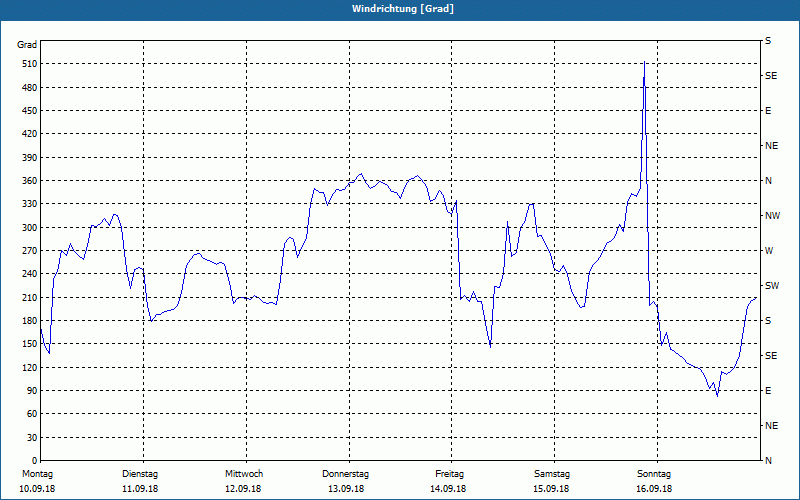Select the y-axis value "480"

30,88
